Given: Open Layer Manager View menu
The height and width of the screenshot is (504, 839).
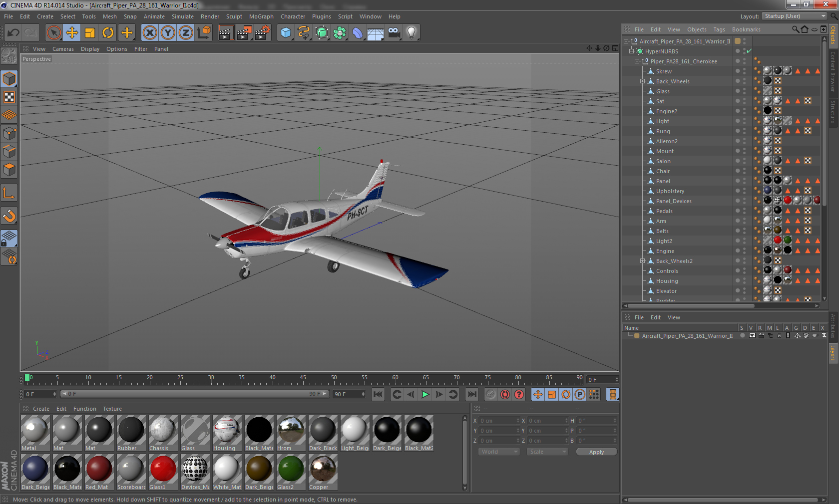Looking at the screenshot, I should [x=674, y=317].
